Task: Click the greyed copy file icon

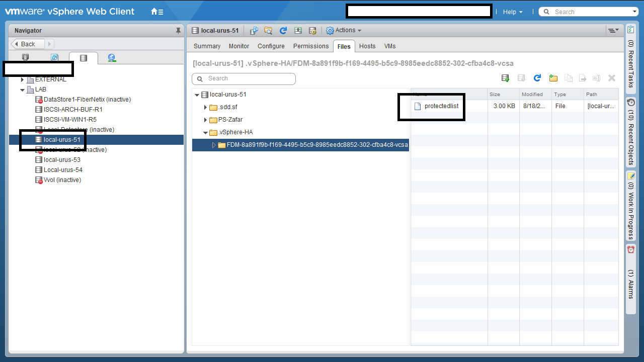Action: tap(569, 78)
